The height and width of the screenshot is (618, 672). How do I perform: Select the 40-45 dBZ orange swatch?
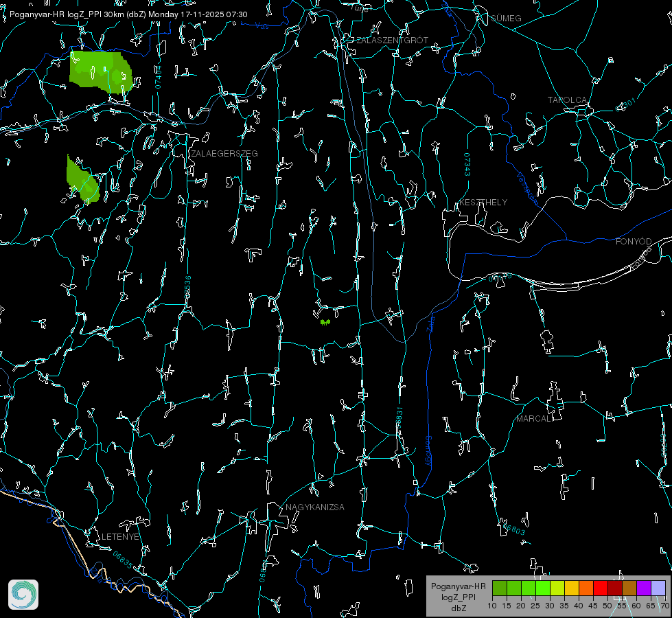[586, 588]
